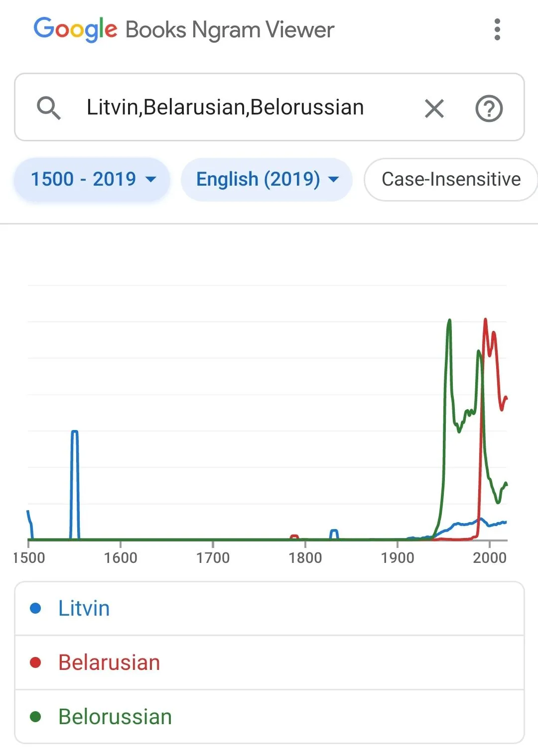Viewport: 538px width, 756px height.
Task: Click the blue Litvin legend dot
Action: [x=35, y=608]
